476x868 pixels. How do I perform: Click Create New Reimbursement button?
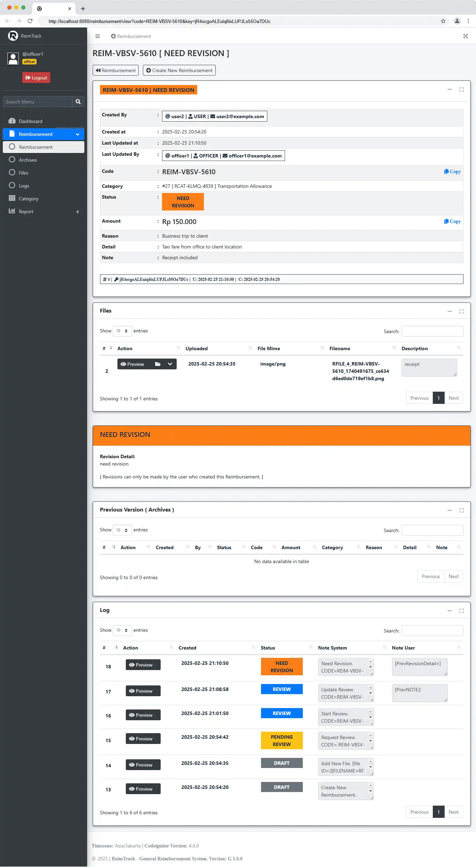click(179, 70)
